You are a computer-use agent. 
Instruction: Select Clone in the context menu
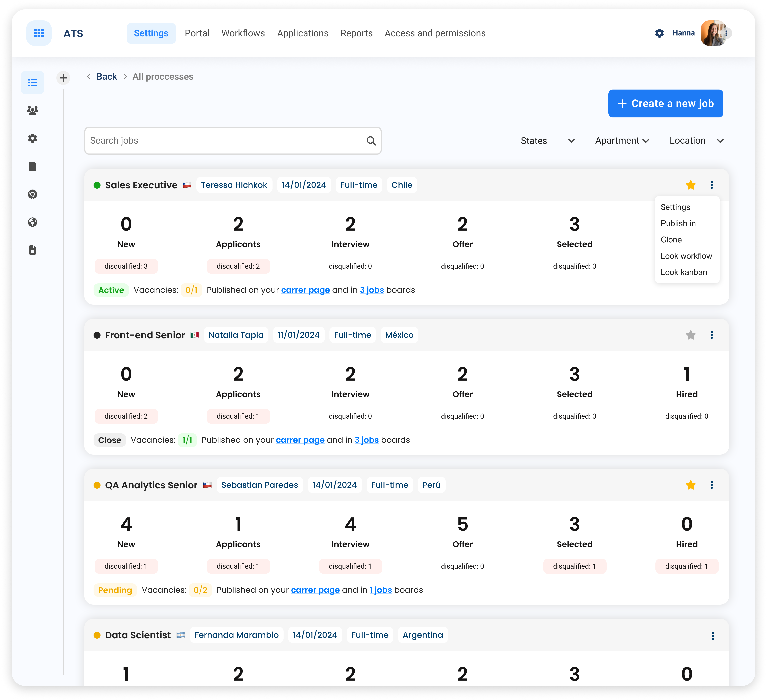[671, 240]
